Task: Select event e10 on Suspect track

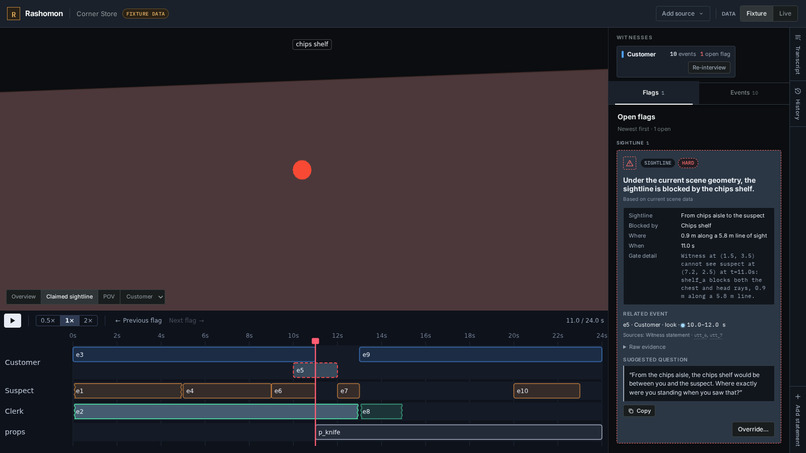Action: click(546, 391)
